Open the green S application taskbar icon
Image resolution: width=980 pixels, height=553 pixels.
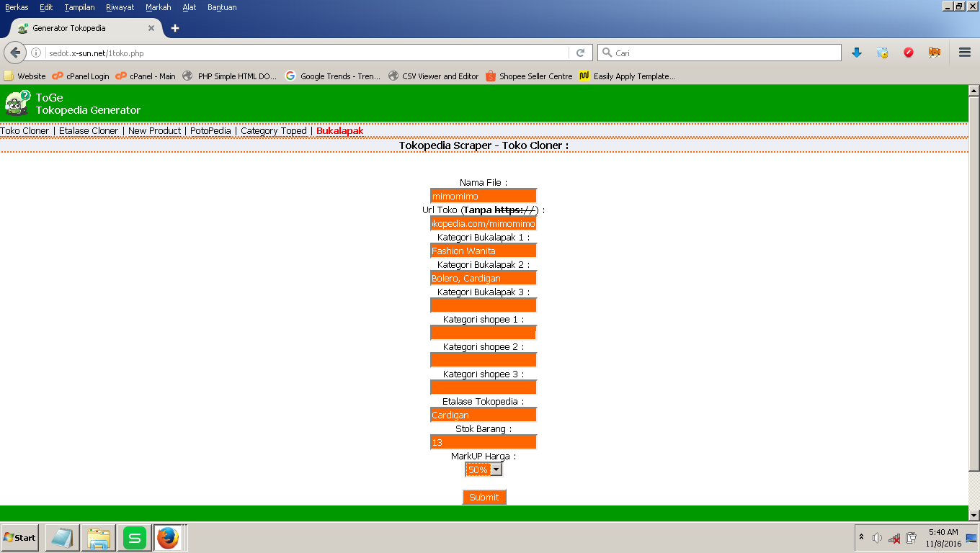[134, 538]
